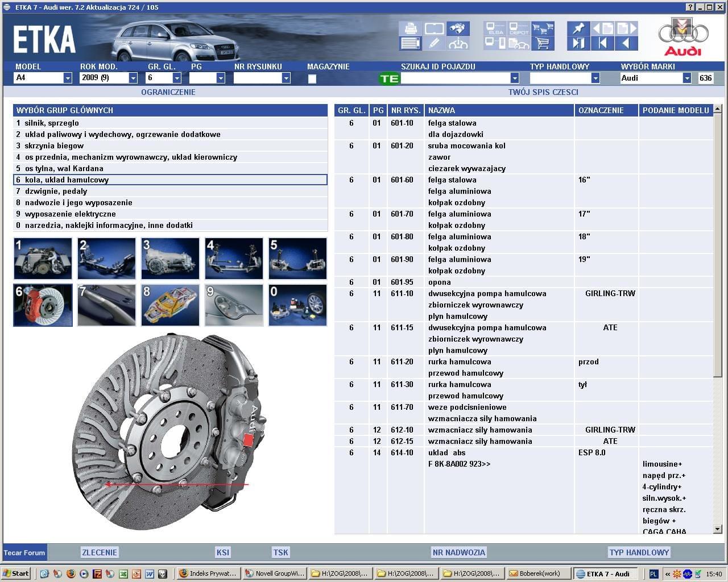The width and height of the screenshot is (728, 582).
Task: Click the documents with car icon
Action: point(519,43)
